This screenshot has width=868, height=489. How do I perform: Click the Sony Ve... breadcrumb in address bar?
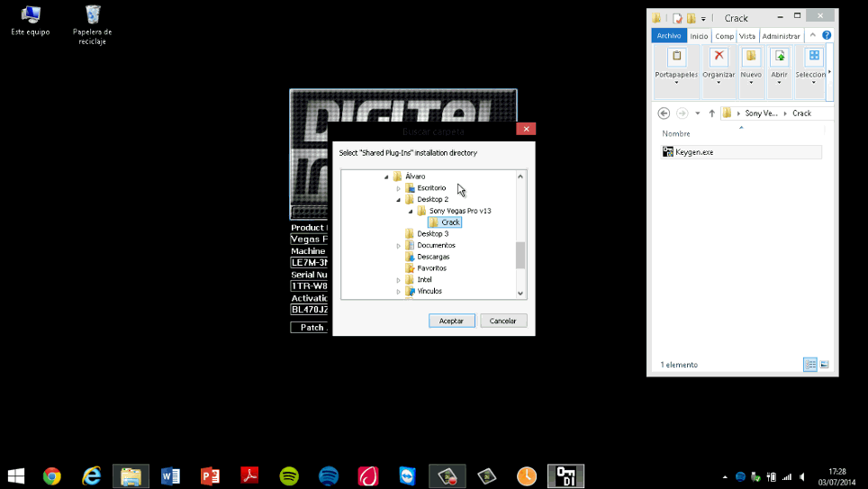pyautogui.click(x=761, y=113)
